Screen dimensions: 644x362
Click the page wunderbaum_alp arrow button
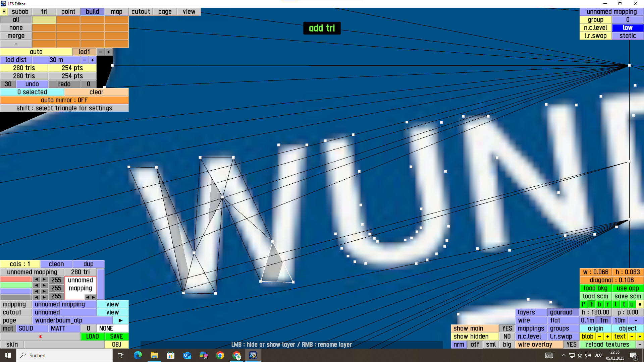tap(120, 320)
